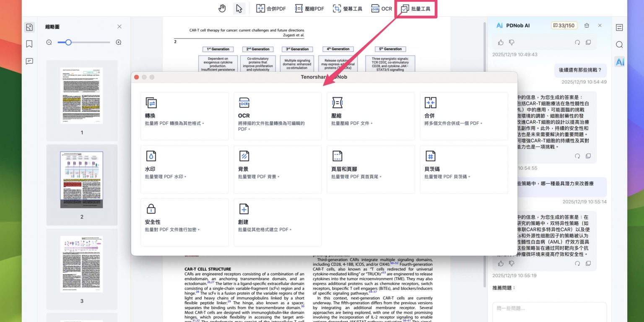Open the comments panel in left sidebar
644x322 pixels.
pyautogui.click(x=29, y=61)
